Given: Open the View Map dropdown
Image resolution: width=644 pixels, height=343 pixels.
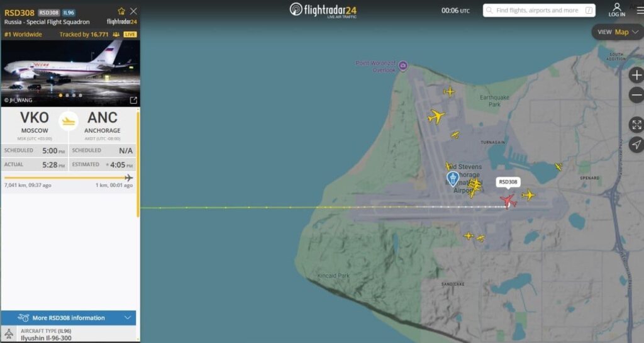Looking at the screenshot, I should click(x=618, y=32).
